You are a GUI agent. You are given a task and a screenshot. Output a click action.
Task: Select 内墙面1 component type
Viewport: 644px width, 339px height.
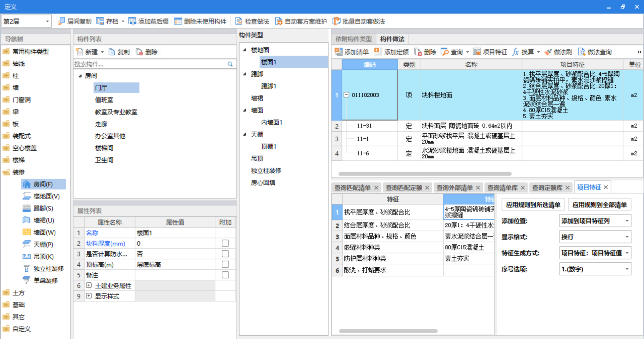(272, 123)
